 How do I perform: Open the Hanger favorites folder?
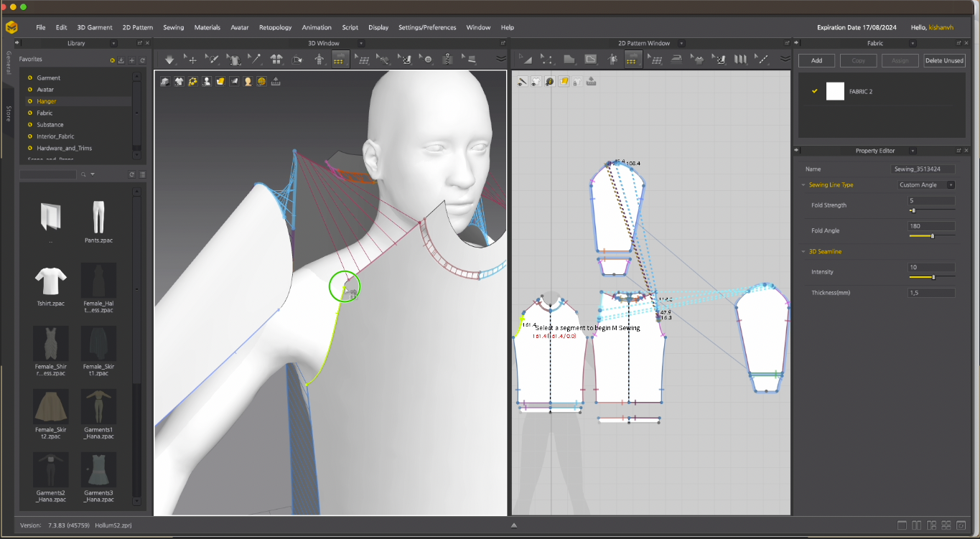77,101
